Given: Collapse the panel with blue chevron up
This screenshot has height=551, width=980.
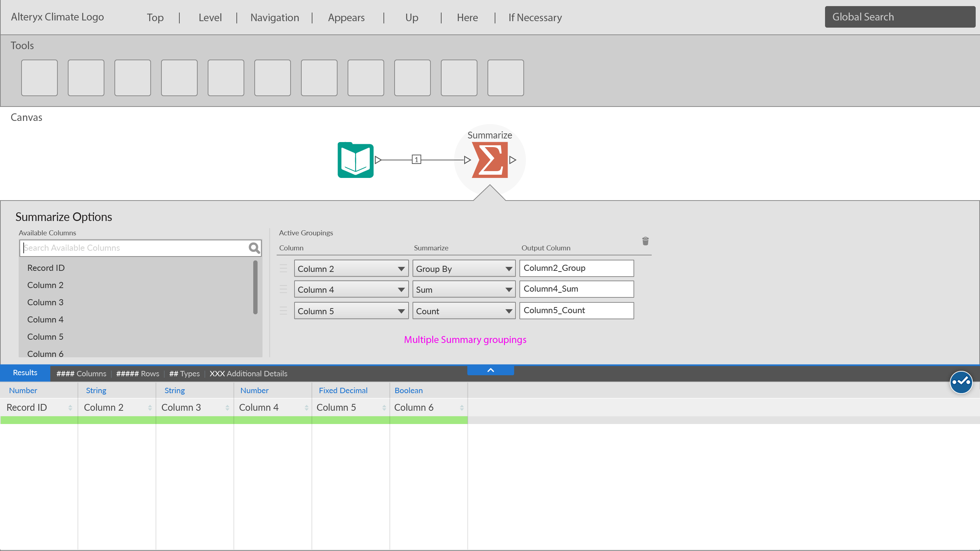Looking at the screenshot, I should 490,370.
